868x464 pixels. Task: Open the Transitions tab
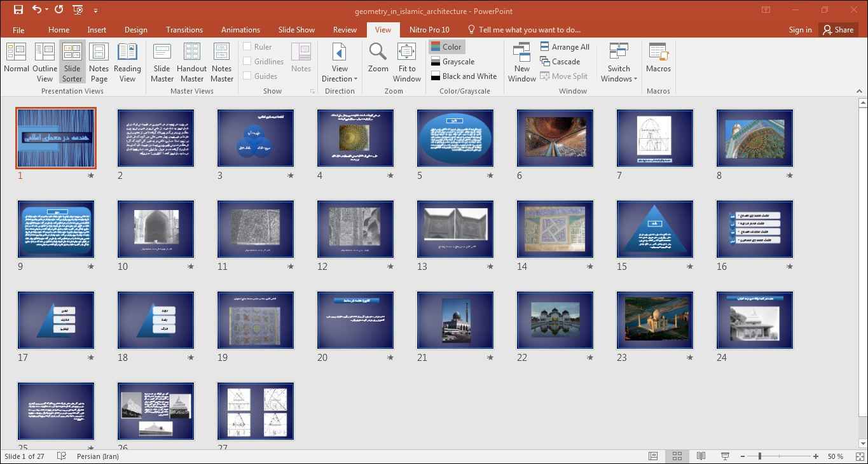click(184, 30)
